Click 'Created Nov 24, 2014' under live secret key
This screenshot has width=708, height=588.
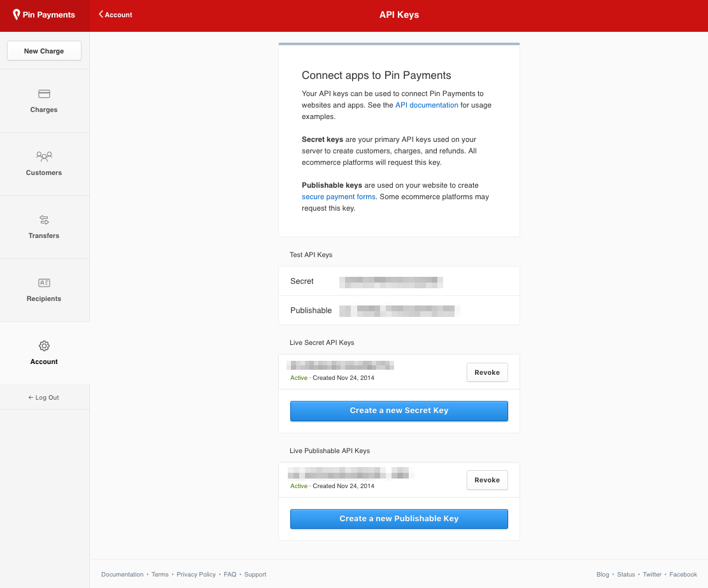[344, 378]
